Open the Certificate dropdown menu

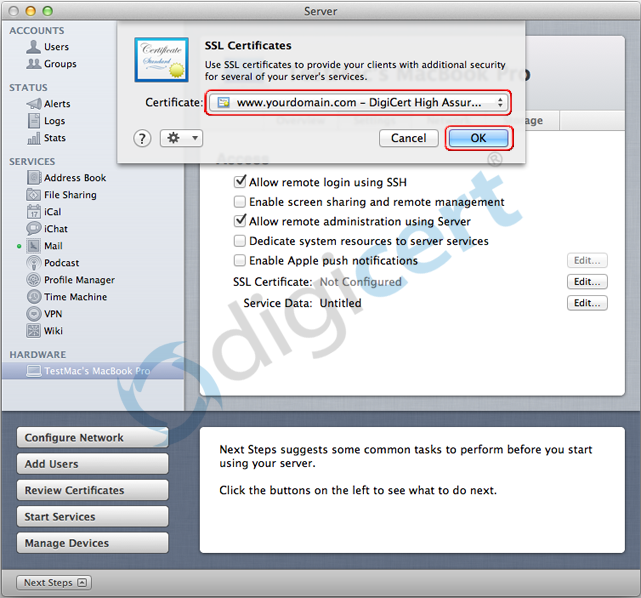[x=358, y=102]
